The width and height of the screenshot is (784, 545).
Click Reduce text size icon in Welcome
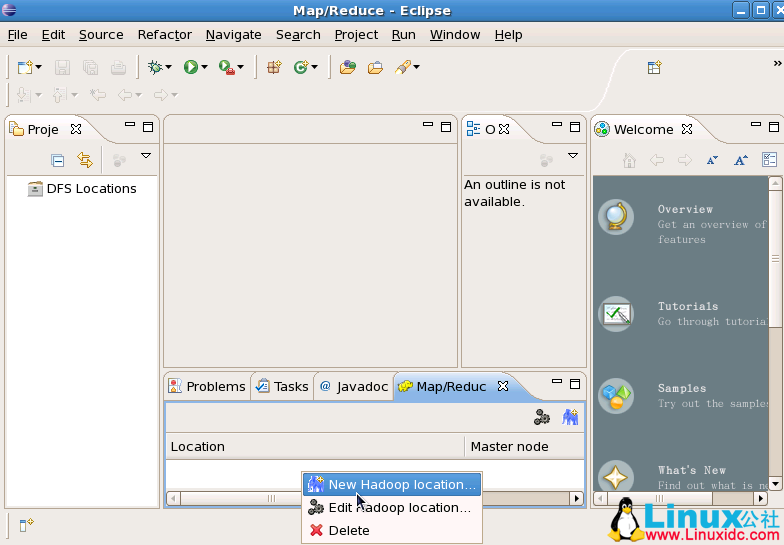[x=712, y=160]
